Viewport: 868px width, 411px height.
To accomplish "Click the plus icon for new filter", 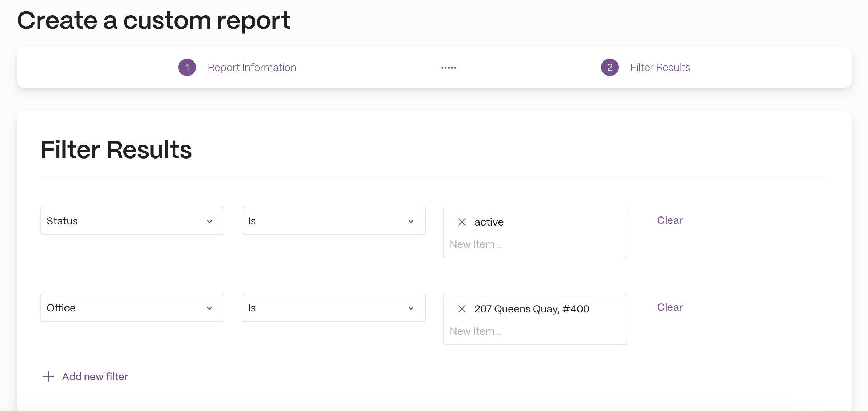I will pyautogui.click(x=48, y=376).
